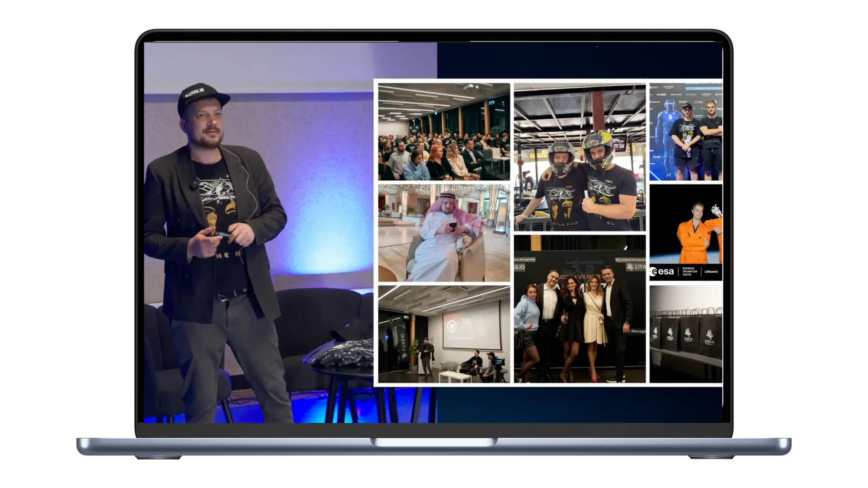Open the two men at the crypto conference photo
The image size is (868, 488).
pyautogui.click(x=686, y=132)
